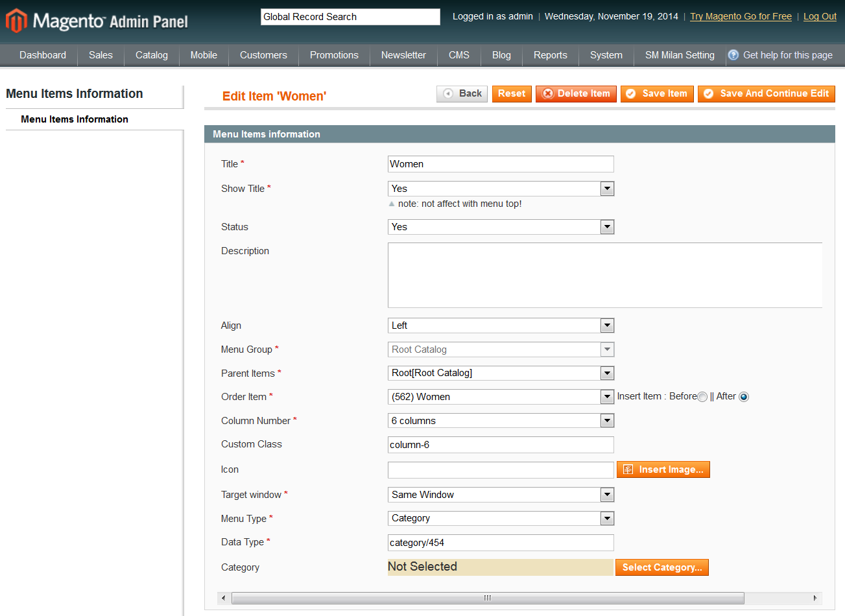Click the Icon path input field
Viewport: 845px width, 616px height.
point(501,469)
